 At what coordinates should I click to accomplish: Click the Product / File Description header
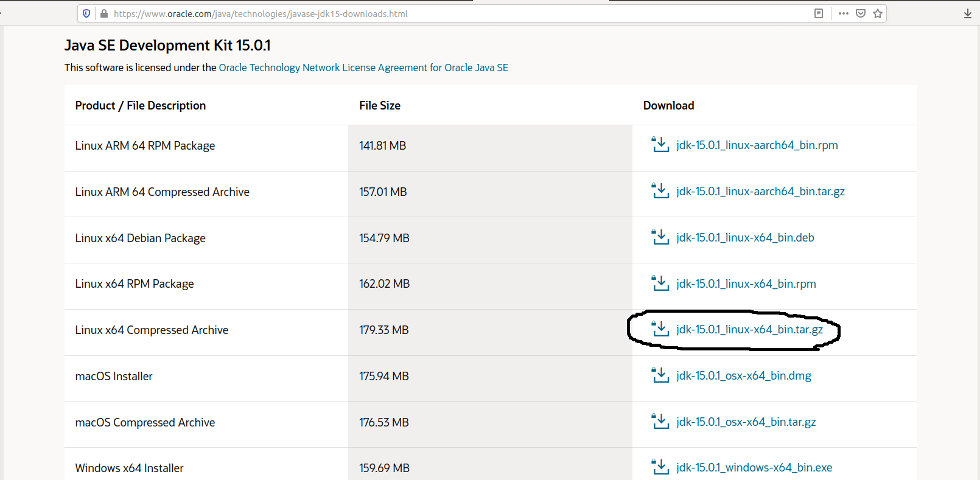point(141,105)
